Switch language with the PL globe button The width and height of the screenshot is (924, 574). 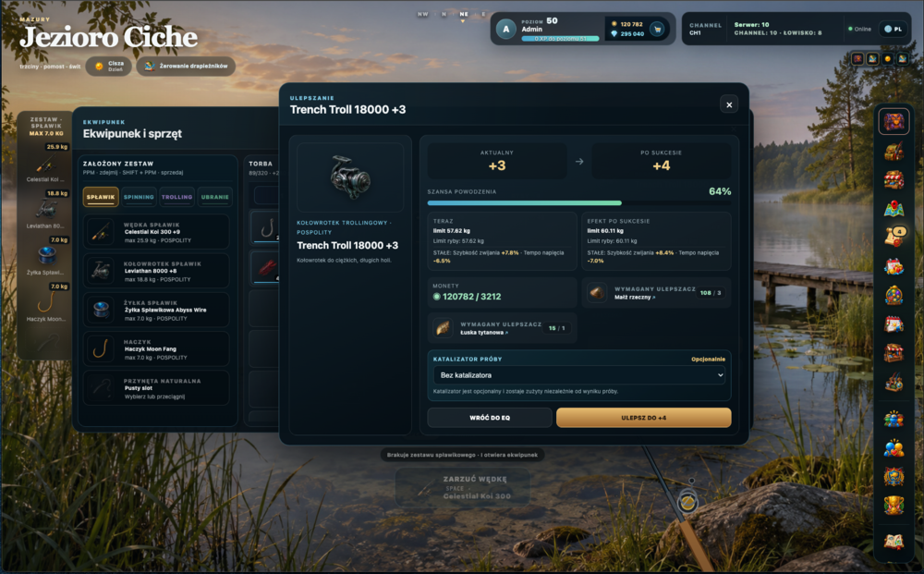(x=894, y=29)
